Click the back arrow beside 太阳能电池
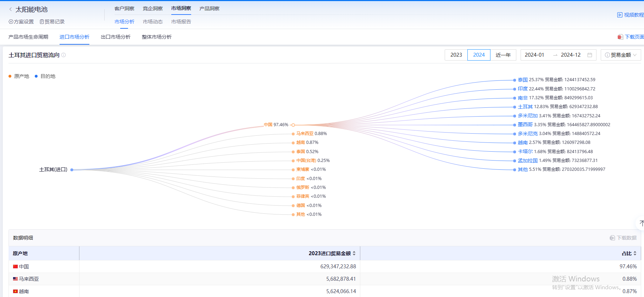The height and width of the screenshot is (297, 644). [10, 10]
